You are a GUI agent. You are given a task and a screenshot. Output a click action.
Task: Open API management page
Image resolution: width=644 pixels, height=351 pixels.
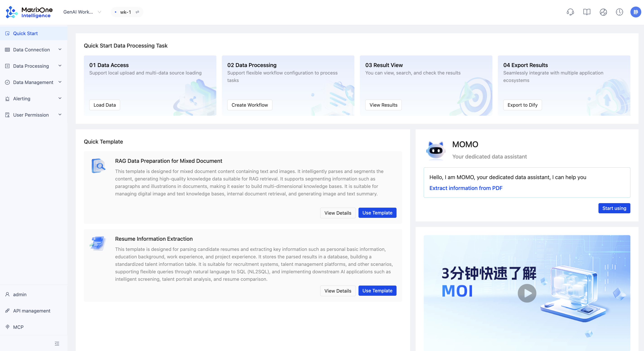pos(31,311)
